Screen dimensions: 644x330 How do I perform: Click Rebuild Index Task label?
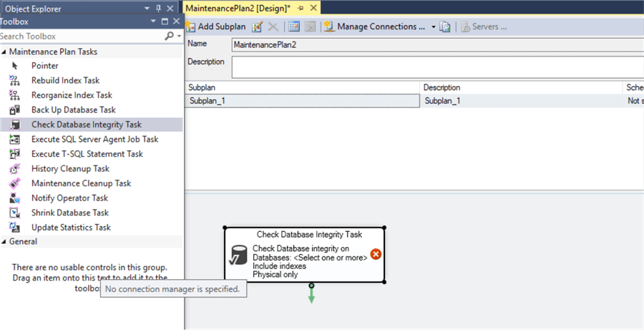click(x=66, y=81)
